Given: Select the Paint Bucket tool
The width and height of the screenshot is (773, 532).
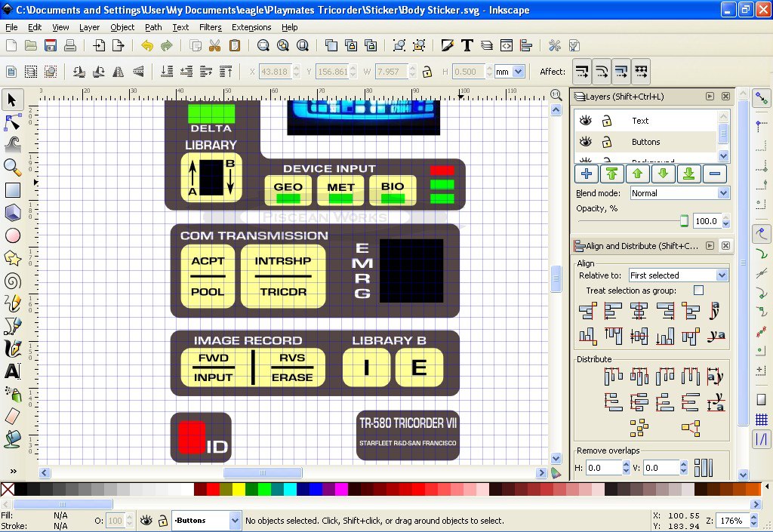Looking at the screenshot, I should tap(12, 438).
